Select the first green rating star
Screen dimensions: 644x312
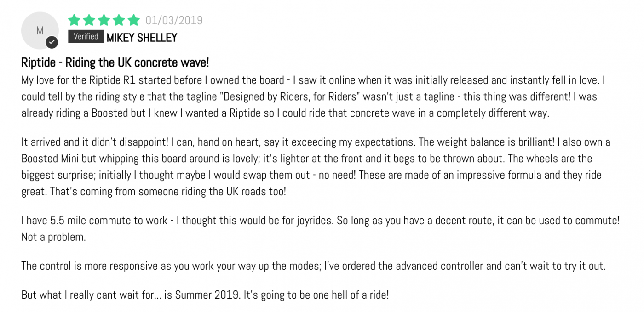click(x=74, y=20)
